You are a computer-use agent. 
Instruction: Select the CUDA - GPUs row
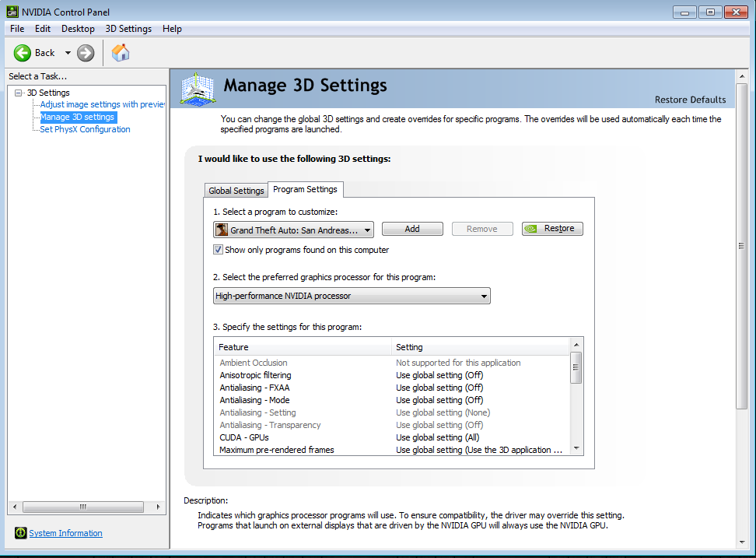tap(391, 438)
